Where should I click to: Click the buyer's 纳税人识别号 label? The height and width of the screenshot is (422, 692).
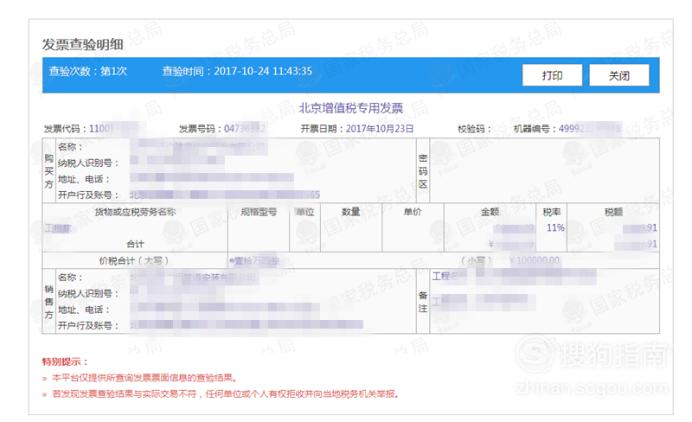[x=88, y=163]
